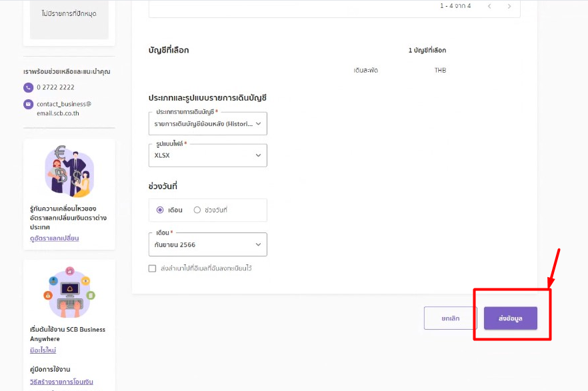Screen dimensions: 588x391
Task: Open the วิธีสร้างรายการโอนเงิน link
Action: (61, 382)
